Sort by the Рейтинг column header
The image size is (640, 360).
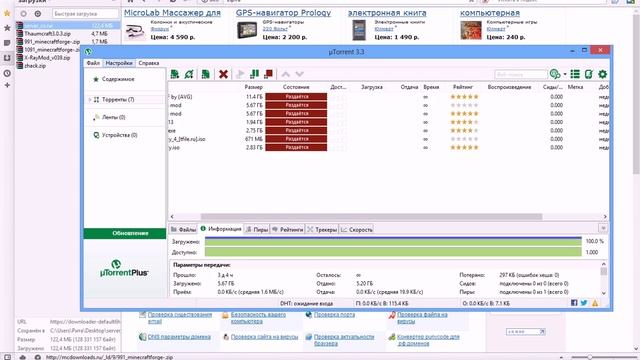(463, 87)
